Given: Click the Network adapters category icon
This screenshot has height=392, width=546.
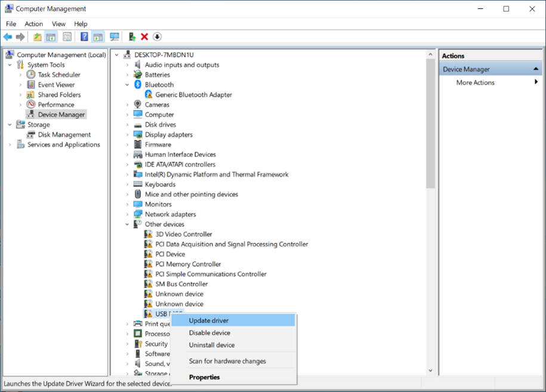Looking at the screenshot, I should (138, 214).
